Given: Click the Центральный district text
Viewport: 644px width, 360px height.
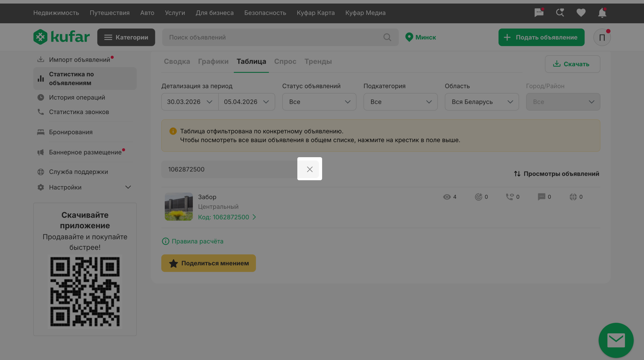Looking at the screenshot, I should point(218,207).
